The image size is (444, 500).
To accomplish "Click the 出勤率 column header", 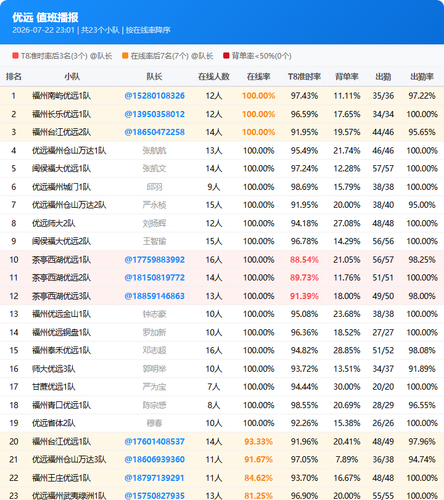I will (x=422, y=77).
